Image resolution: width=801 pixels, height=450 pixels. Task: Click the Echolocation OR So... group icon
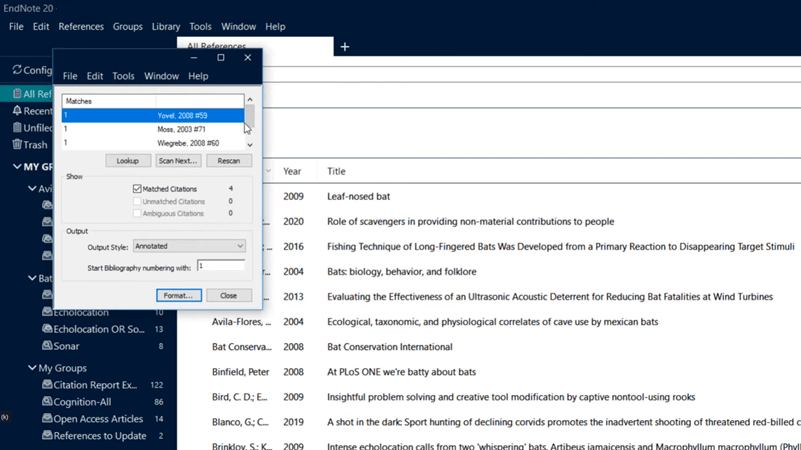(47, 328)
